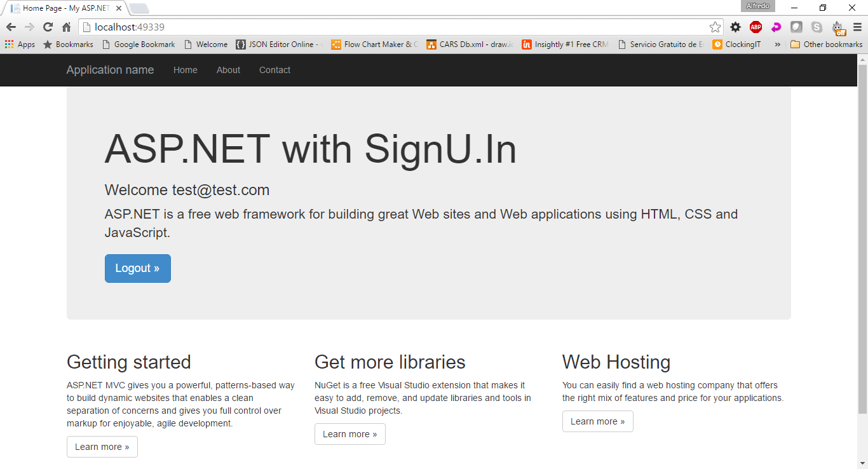Image resolution: width=868 pixels, height=469 pixels.
Task: Open the Servicio Gratuito bookmark
Action: pyautogui.click(x=661, y=44)
